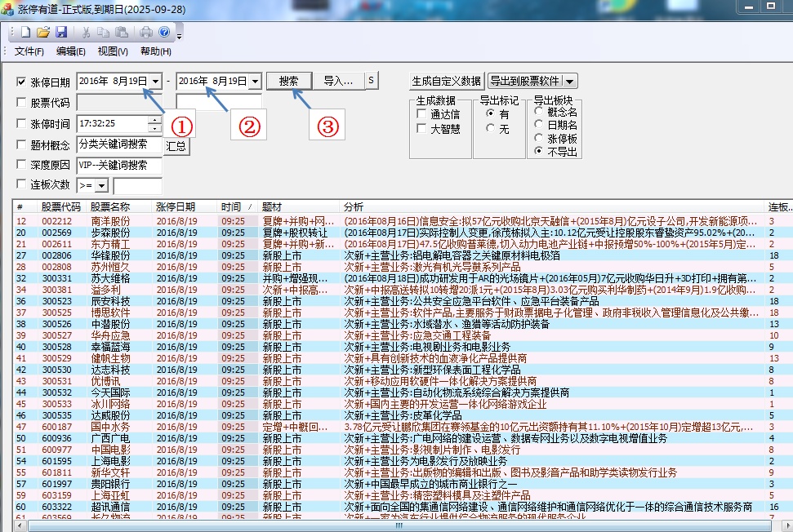Click the Open folder toolbar icon
The width and height of the screenshot is (793, 532).
click(x=43, y=33)
